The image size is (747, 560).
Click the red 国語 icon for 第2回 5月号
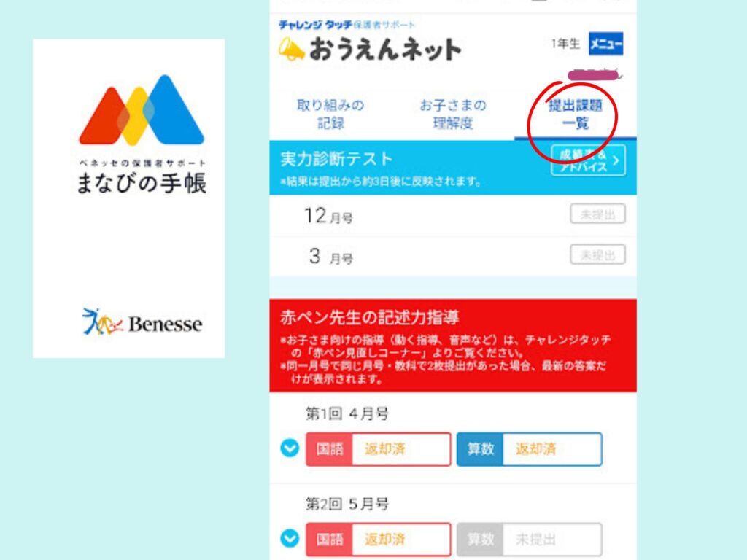[x=329, y=540]
